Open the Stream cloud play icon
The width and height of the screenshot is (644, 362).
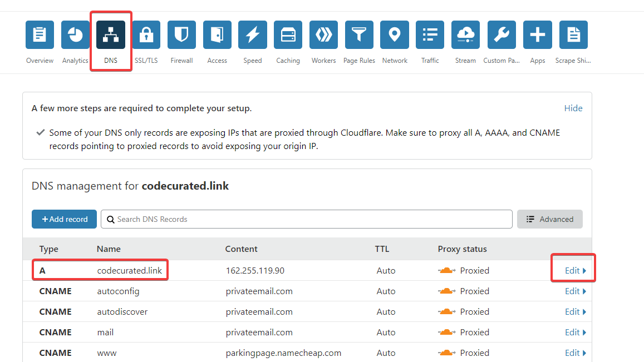pyautogui.click(x=465, y=34)
